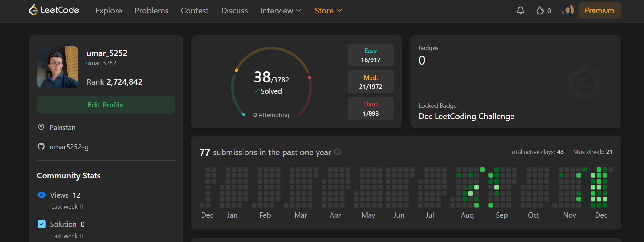Open the user avatar menu in navbar
This screenshot has height=242, width=644.
pyautogui.click(x=568, y=10)
